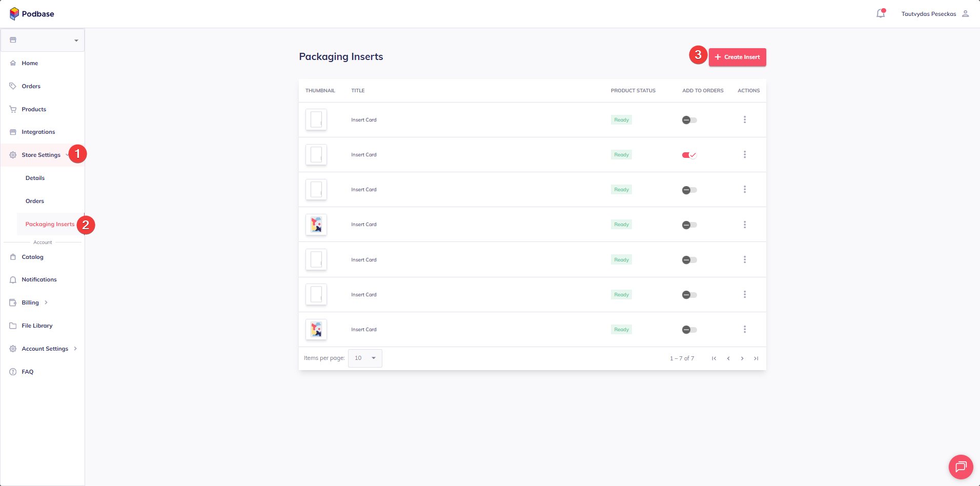The width and height of the screenshot is (980, 486).
Task: Open the FAQ help icon
Action: (x=12, y=372)
